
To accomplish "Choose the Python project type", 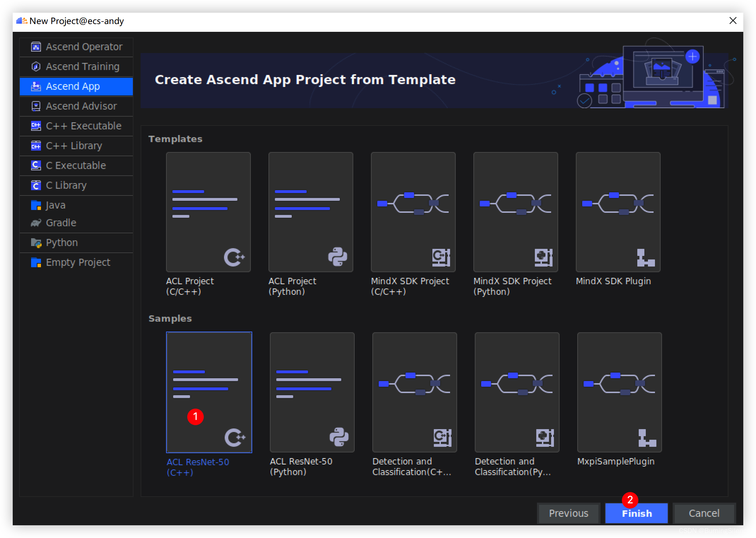I will (x=76, y=242).
